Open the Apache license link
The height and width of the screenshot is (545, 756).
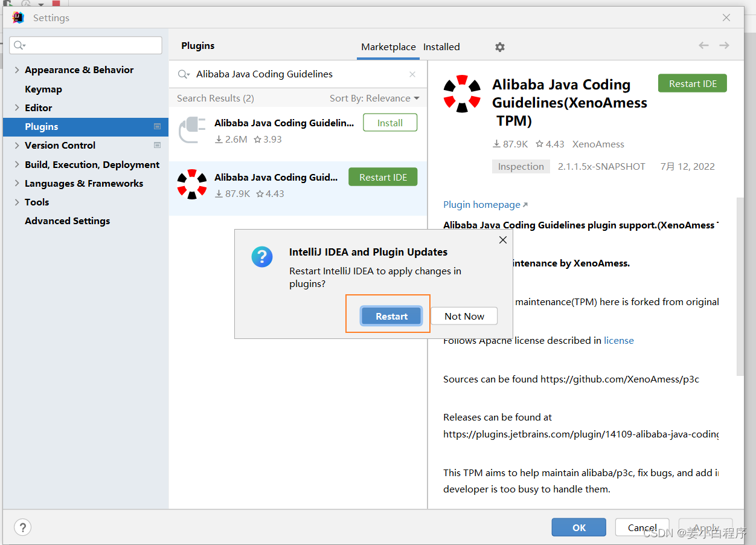pos(619,340)
